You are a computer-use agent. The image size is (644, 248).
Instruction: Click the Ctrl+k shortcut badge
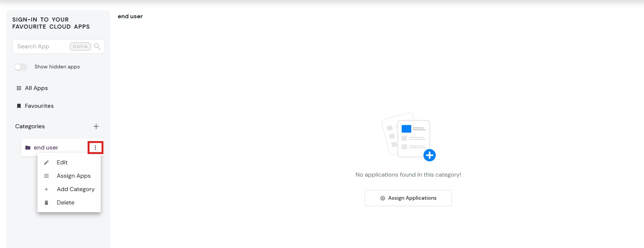pos(80,46)
